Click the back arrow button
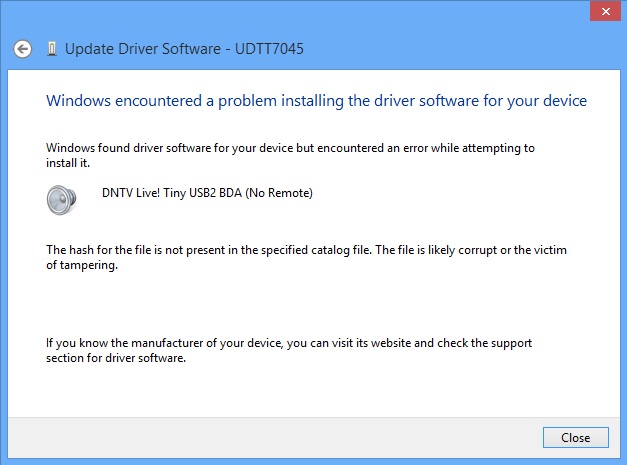Image resolution: width=627 pixels, height=465 pixels. coord(23,48)
